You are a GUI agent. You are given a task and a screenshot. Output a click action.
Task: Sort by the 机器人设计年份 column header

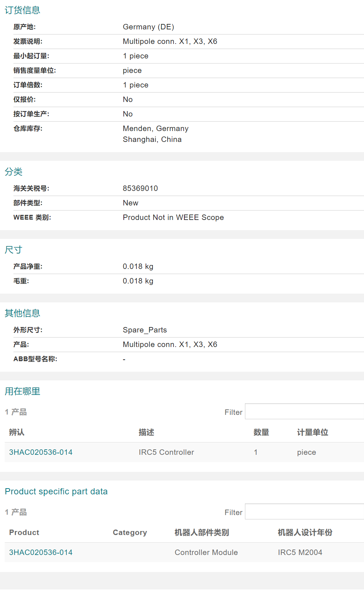point(305,532)
